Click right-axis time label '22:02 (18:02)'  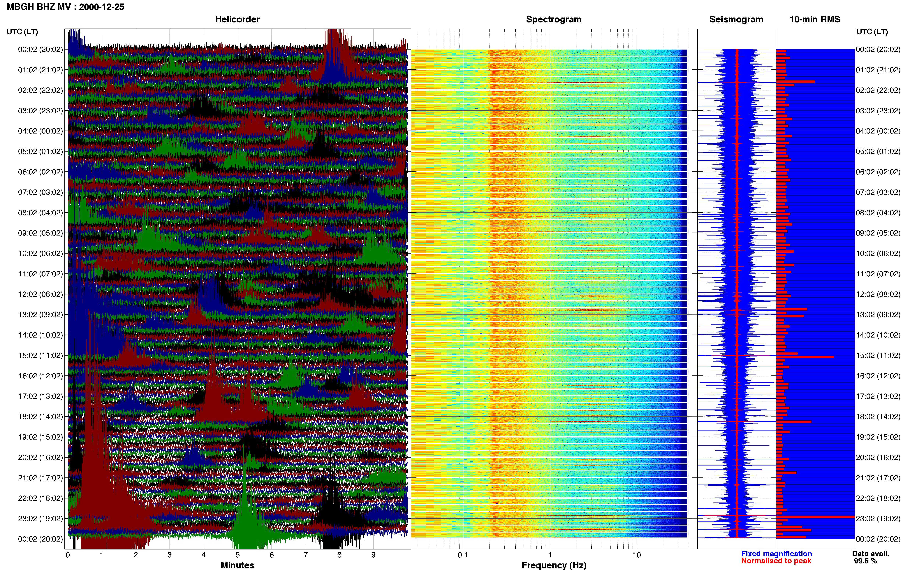(878, 498)
